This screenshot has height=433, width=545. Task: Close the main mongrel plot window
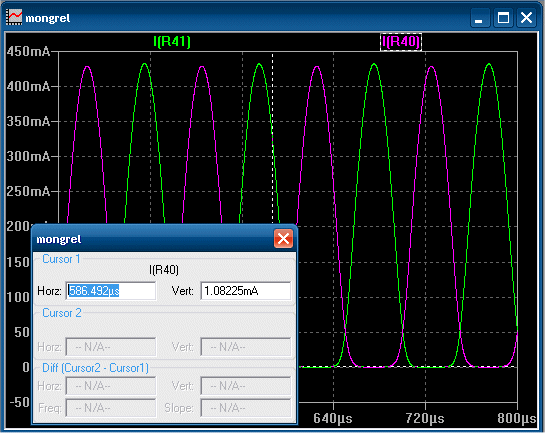pyautogui.click(x=526, y=17)
